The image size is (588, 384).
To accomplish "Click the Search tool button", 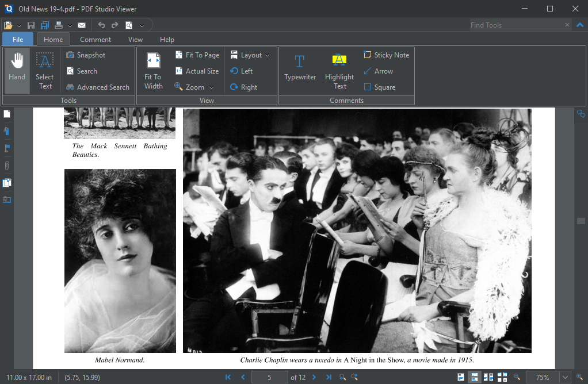I will pyautogui.click(x=82, y=71).
